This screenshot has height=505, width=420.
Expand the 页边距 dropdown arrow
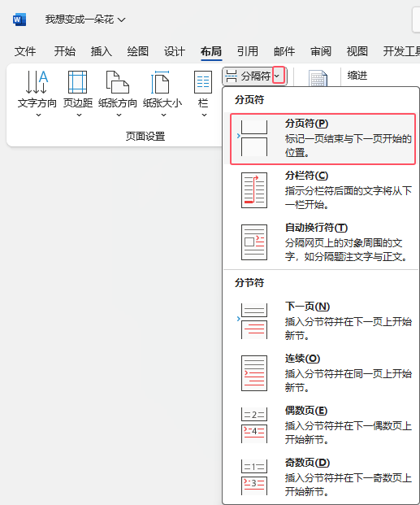pyautogui.click(x=79, y=115)
